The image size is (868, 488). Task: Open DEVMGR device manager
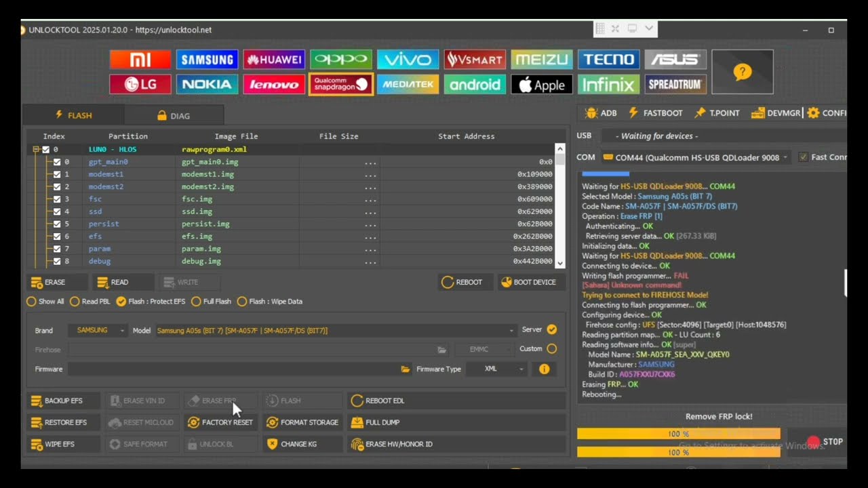[775, 113]
